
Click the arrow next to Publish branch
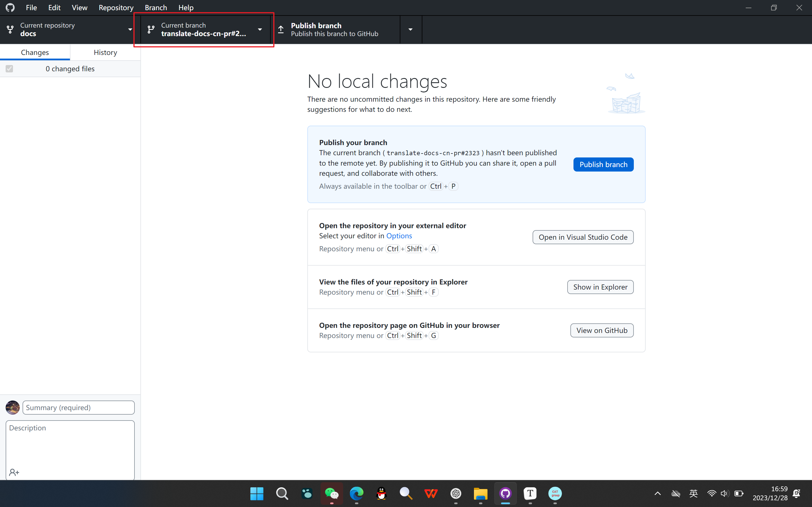[410, 30]
